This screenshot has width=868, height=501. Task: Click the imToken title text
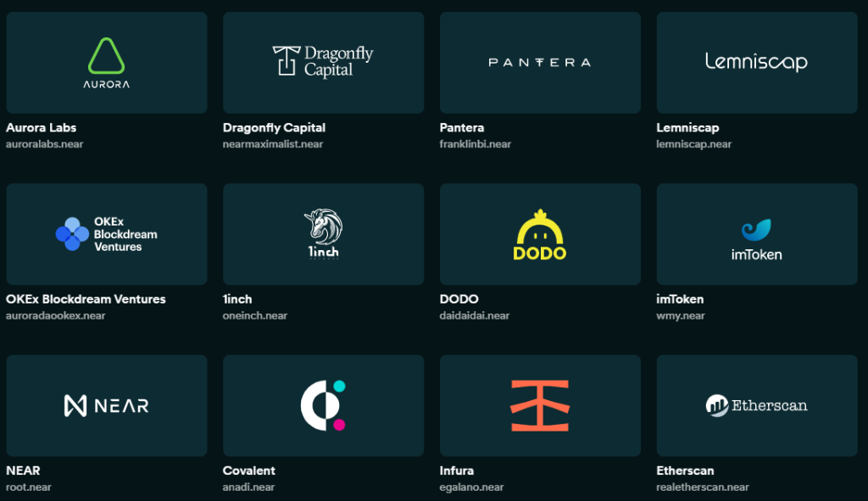pyautogui.click(x=680, y=299)
